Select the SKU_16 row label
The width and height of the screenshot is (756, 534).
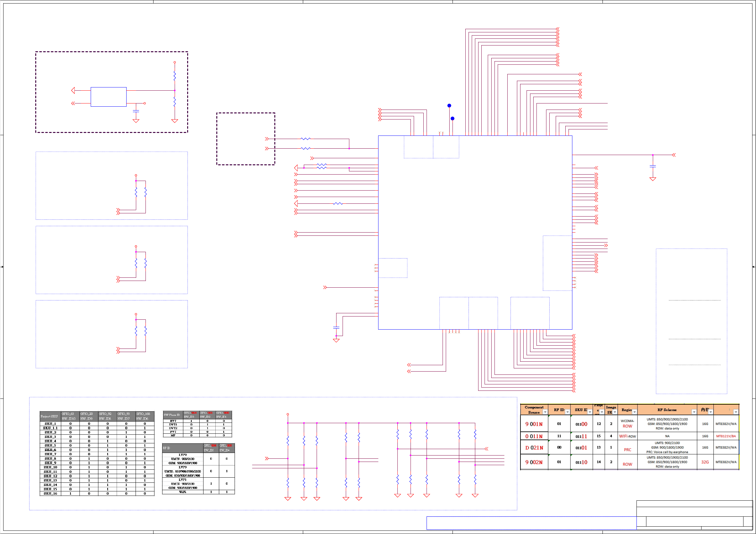50,494
